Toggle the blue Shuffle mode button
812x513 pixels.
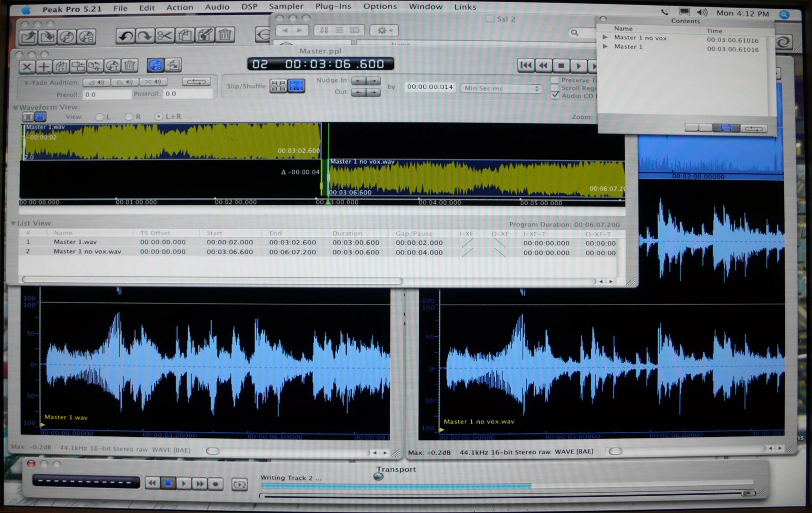pos(296,86)
